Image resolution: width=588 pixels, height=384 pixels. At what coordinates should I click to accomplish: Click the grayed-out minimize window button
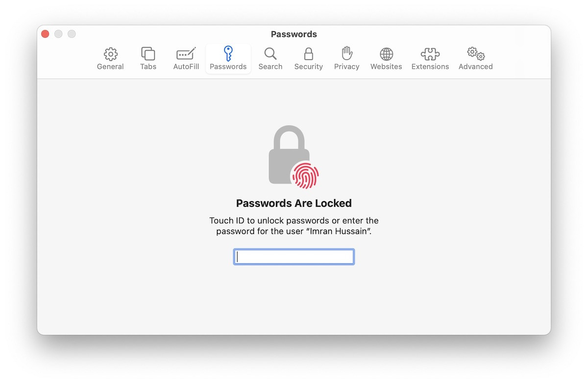click(58, 34)
